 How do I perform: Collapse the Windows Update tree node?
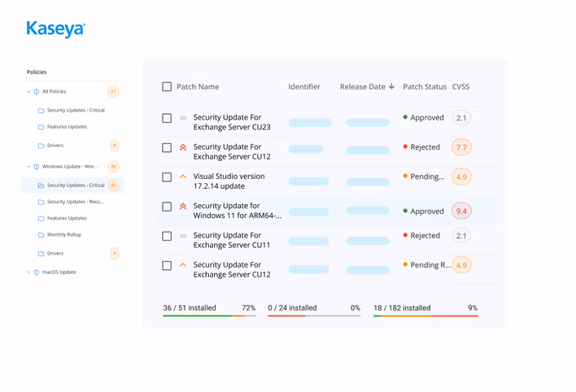point(28,167)
